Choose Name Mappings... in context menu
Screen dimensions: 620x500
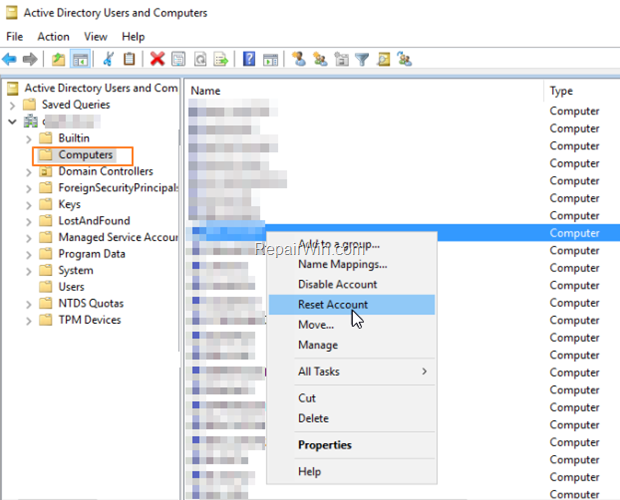(352, 264)
